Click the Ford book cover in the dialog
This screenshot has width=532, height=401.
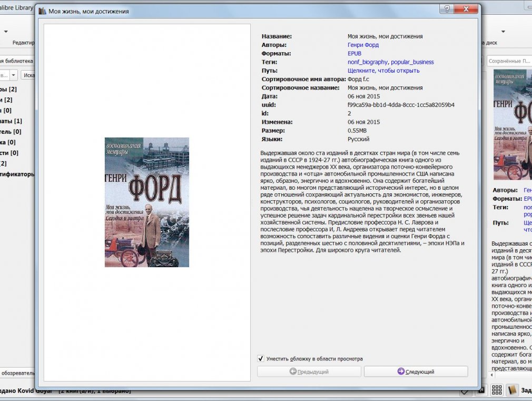147,202
